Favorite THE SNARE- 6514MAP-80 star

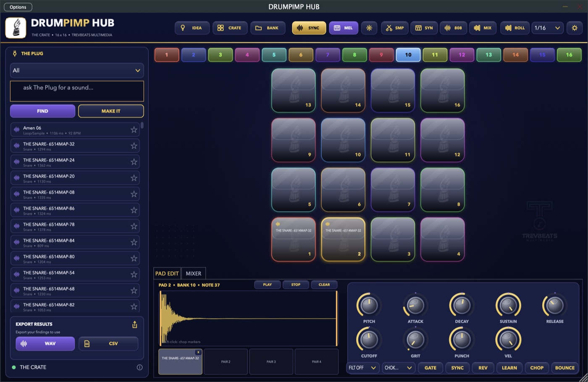(x=134, y=259)
